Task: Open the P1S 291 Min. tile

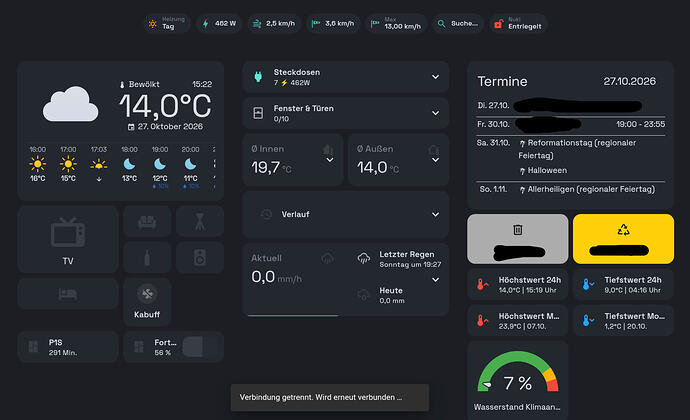Action: click(68, 347)
